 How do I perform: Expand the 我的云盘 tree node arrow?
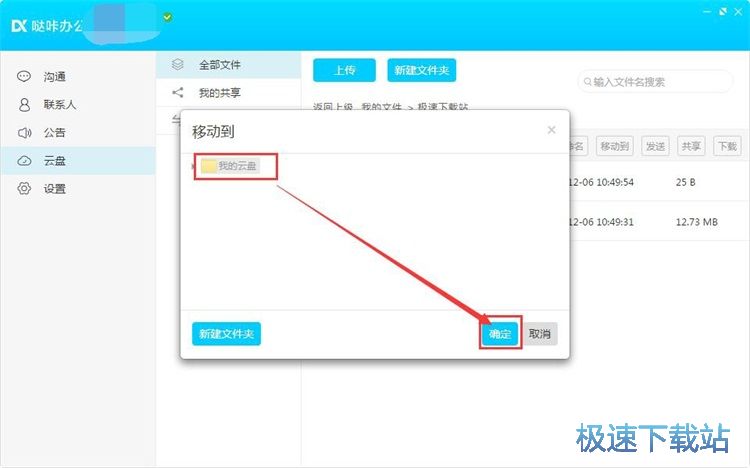coord(193,166)
